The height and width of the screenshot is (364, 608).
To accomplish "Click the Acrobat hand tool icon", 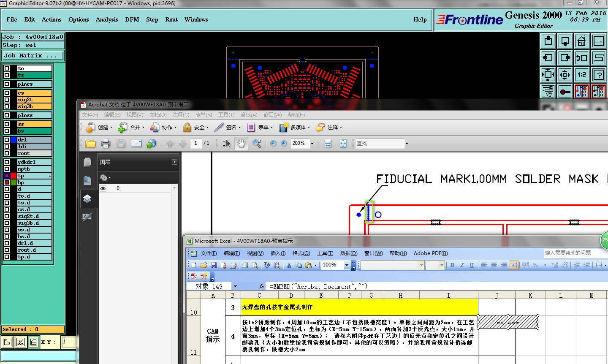I will point(241,144).
